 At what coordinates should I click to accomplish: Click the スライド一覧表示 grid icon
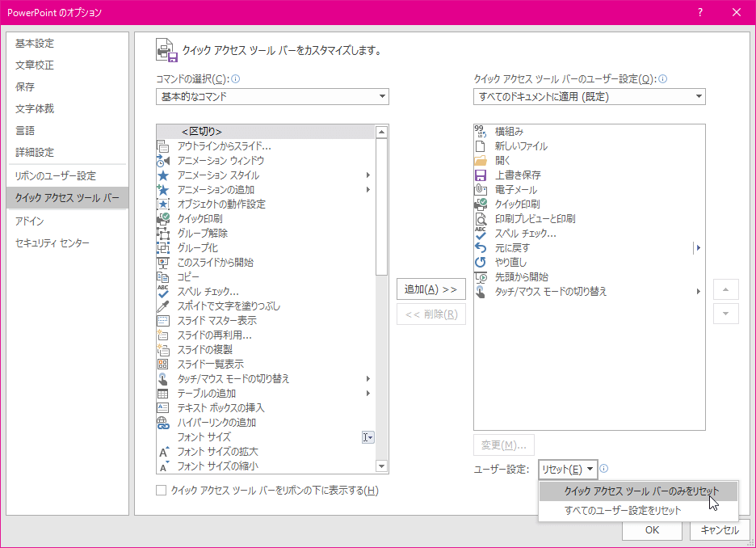click(x=163, y=365)
